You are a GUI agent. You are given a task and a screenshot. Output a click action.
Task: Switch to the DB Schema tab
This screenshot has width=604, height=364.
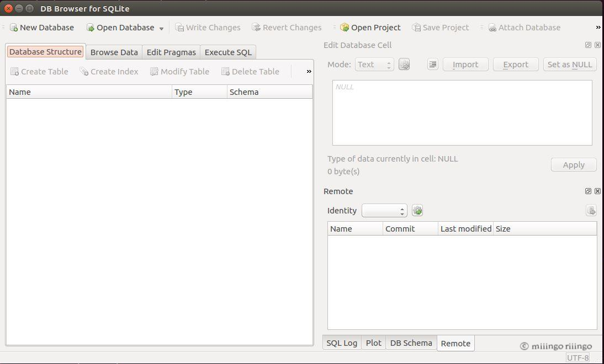coord(411,343)
